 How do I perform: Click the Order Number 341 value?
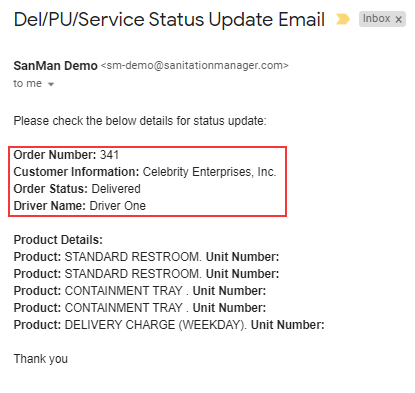110,155
